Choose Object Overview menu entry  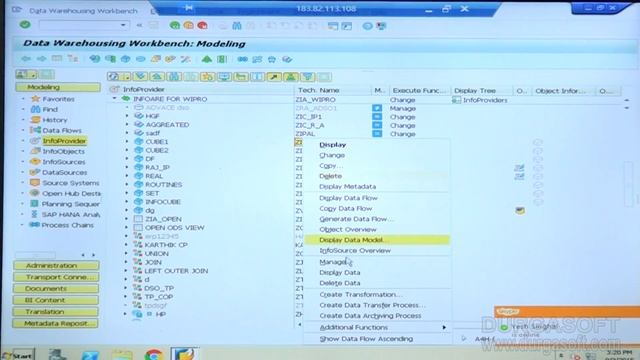[348, 230]
